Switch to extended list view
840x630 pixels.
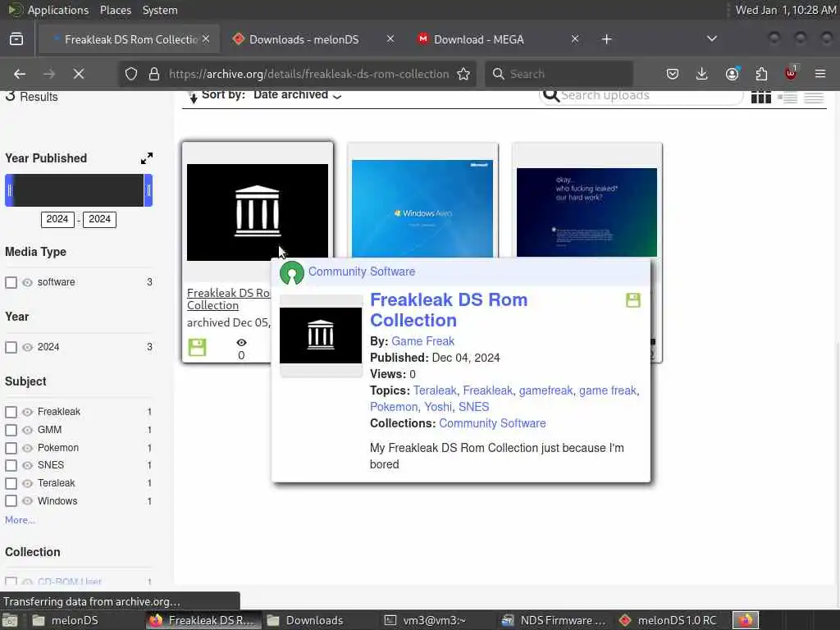click(787, 98)
